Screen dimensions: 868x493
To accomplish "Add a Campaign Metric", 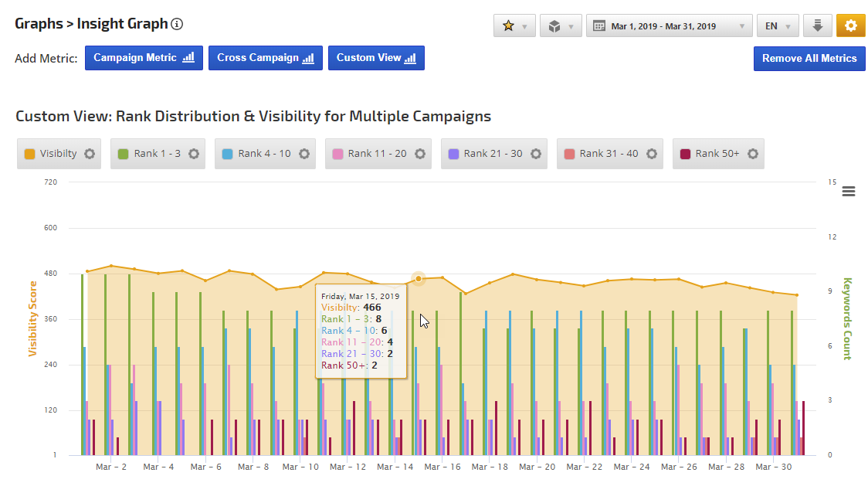I will [144, 58].
